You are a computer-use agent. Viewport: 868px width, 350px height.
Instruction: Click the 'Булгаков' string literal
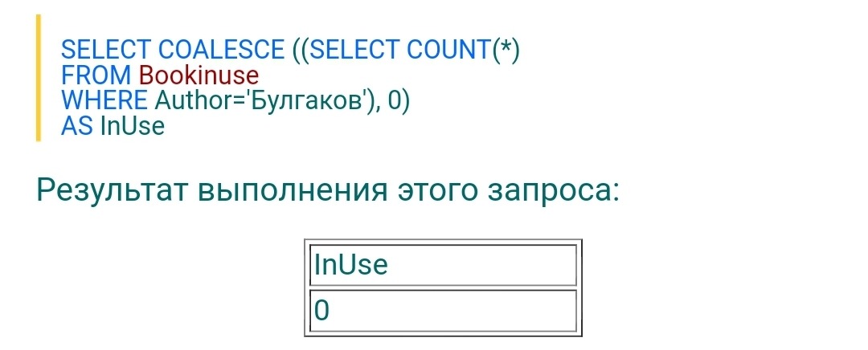click(308, 101)
